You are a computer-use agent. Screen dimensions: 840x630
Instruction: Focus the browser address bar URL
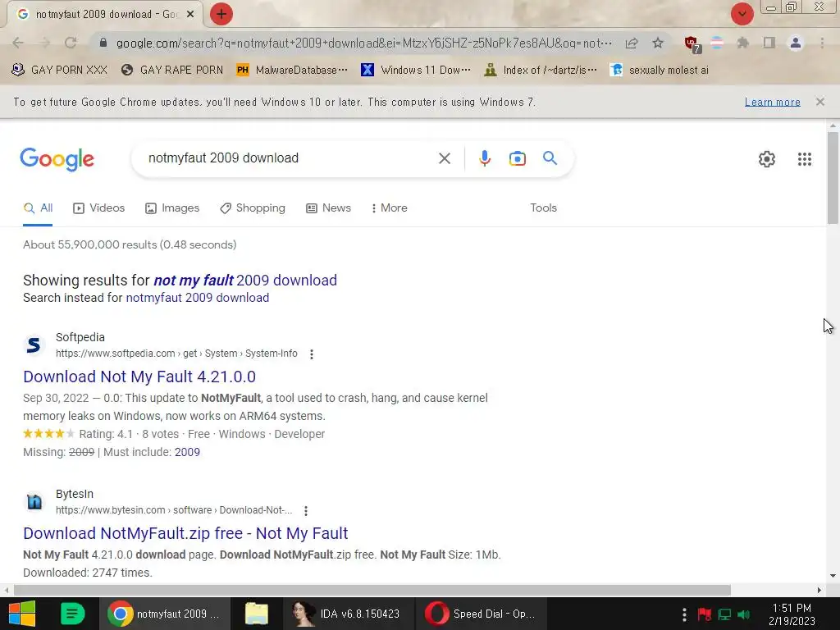(x=364, y=43)
